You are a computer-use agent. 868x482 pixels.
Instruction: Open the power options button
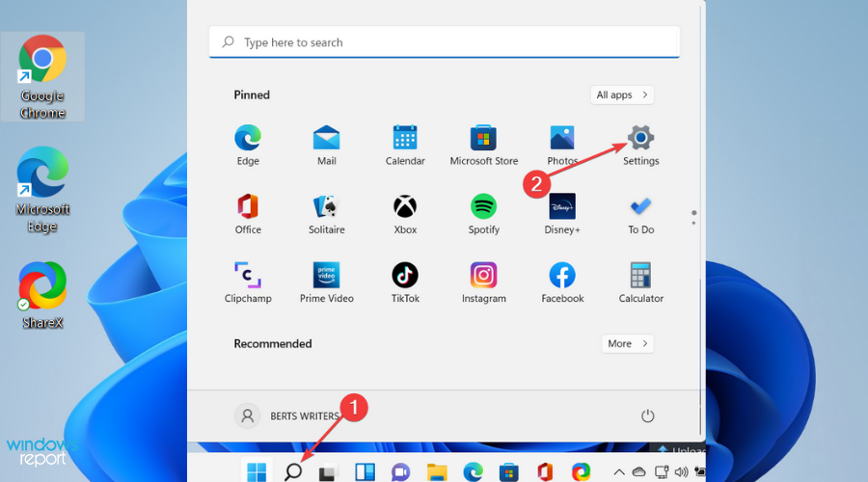click(647, 415)
